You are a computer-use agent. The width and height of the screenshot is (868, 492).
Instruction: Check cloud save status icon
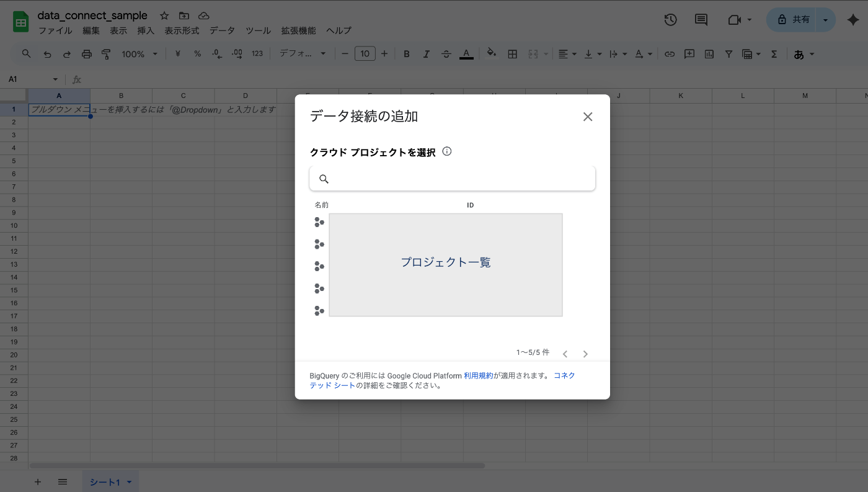(x=203, y=16)
